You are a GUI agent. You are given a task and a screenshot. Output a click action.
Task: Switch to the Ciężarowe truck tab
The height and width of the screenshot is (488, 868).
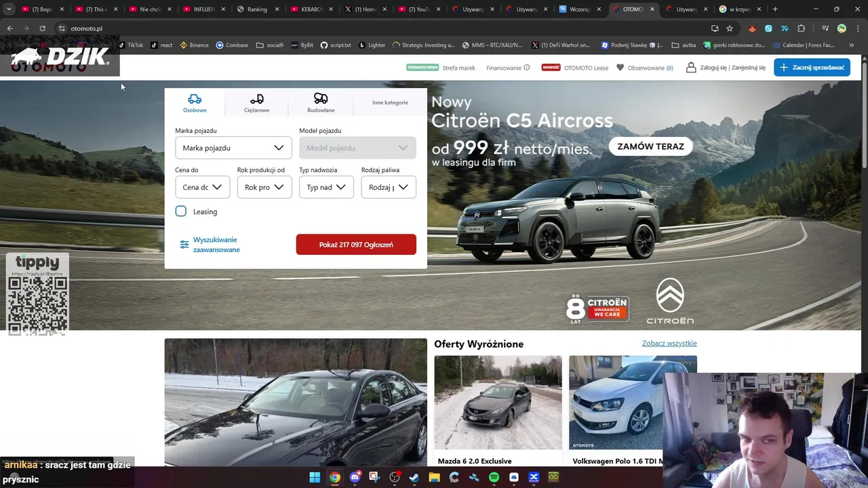click(256, 102)
